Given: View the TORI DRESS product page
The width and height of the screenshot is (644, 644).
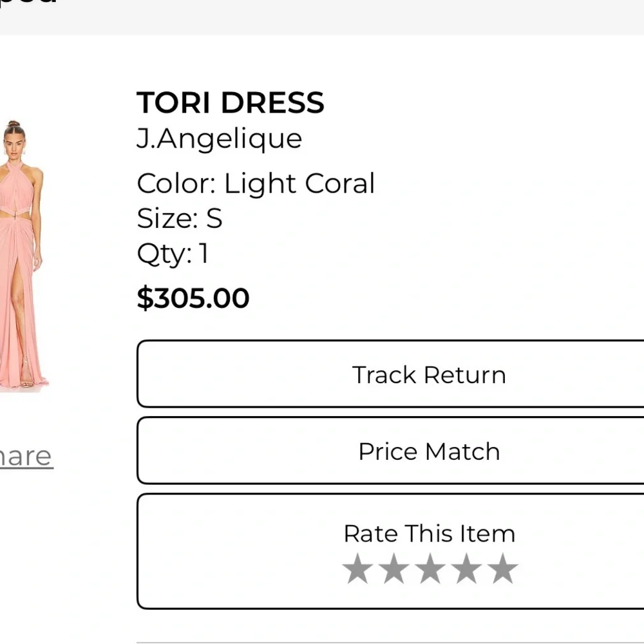Looking at the screenshot, I should [x=231, y=102].
